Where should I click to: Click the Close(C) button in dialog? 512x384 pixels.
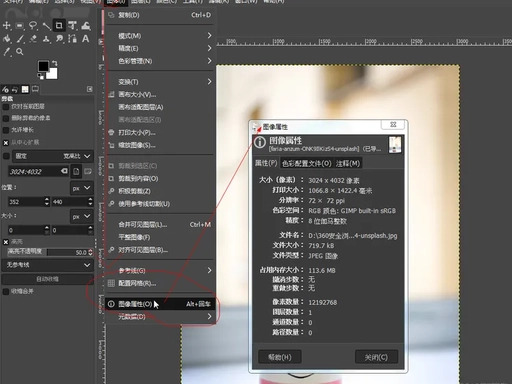click(x=376, y=357)
